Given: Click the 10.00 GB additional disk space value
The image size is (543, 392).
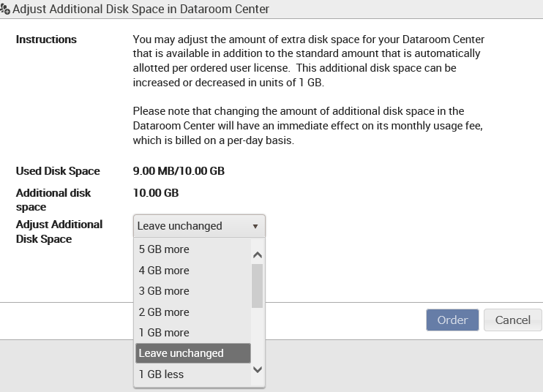Looking at the screenshot, I should pyautogui.click(x=156, y=193).
